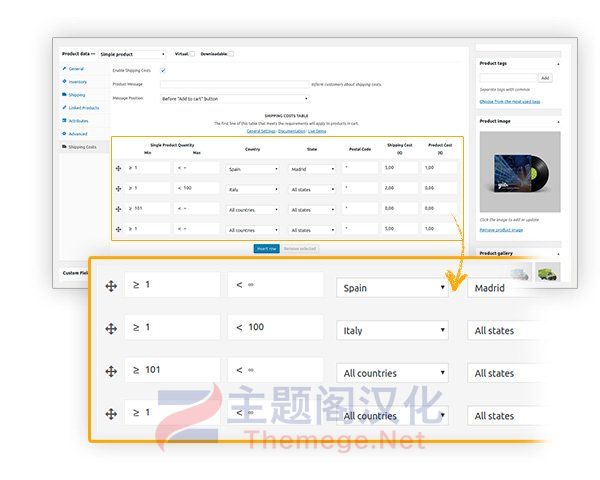This screenshot has height=480, width=600.
Task: Collapse the Product gallery panel arrow
Action: pyautogui.click(x=558, y=254)
